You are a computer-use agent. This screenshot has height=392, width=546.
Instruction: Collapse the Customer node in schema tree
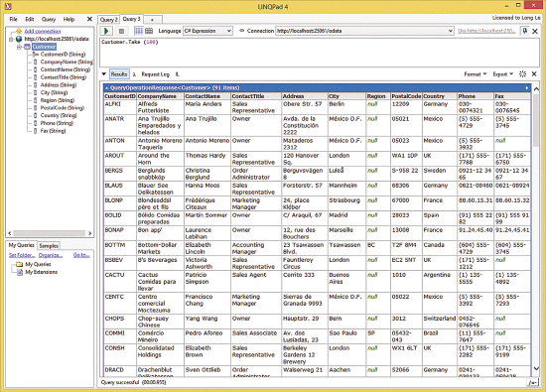19,47
